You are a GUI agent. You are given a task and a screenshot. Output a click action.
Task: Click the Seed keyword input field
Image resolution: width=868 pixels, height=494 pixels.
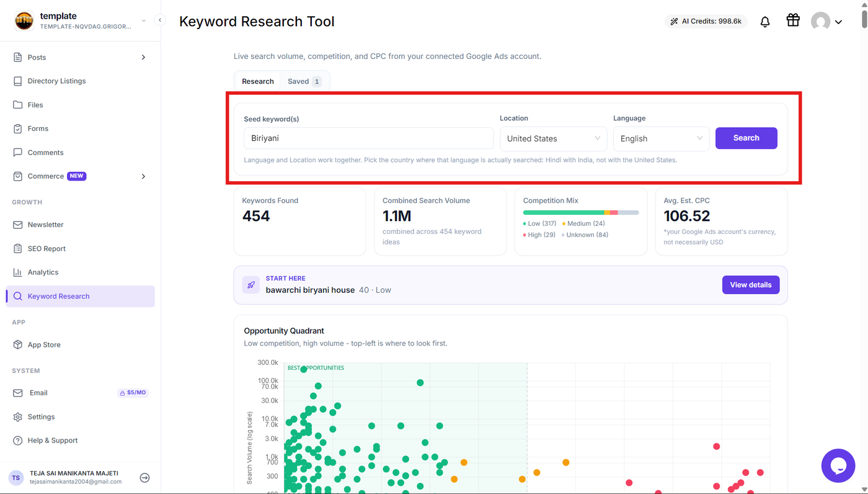click(x=369, y=138)
